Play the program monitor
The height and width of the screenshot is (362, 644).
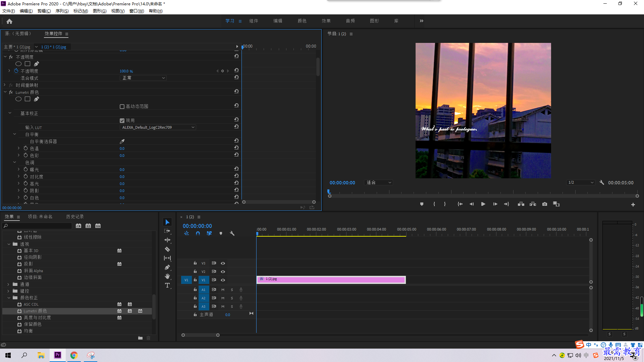pyautogui.click(x=483, y=204)
